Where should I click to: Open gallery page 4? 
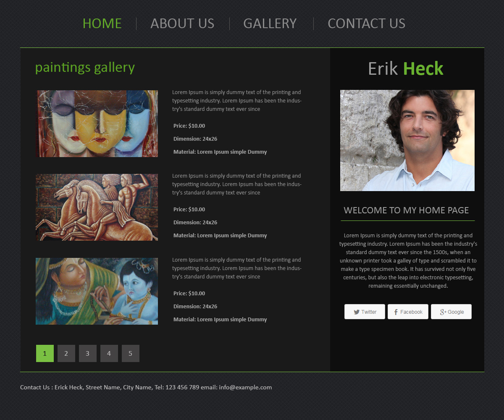(109, 353)
